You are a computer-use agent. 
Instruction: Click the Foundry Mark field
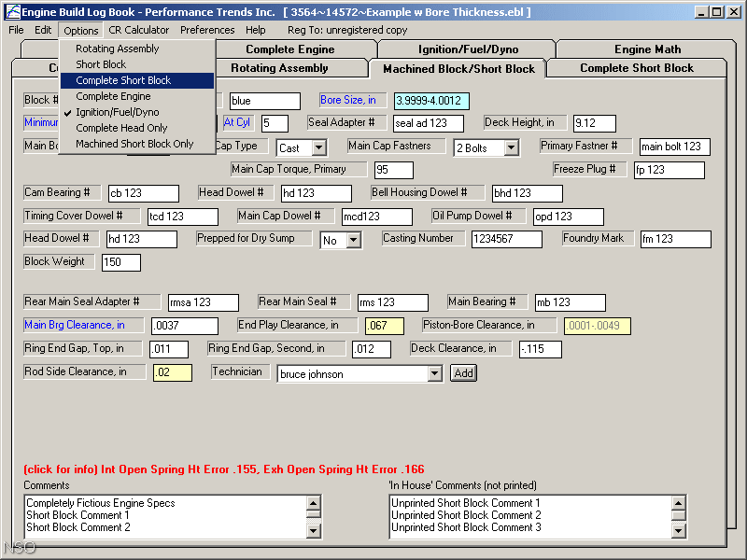tap(675, 239)
